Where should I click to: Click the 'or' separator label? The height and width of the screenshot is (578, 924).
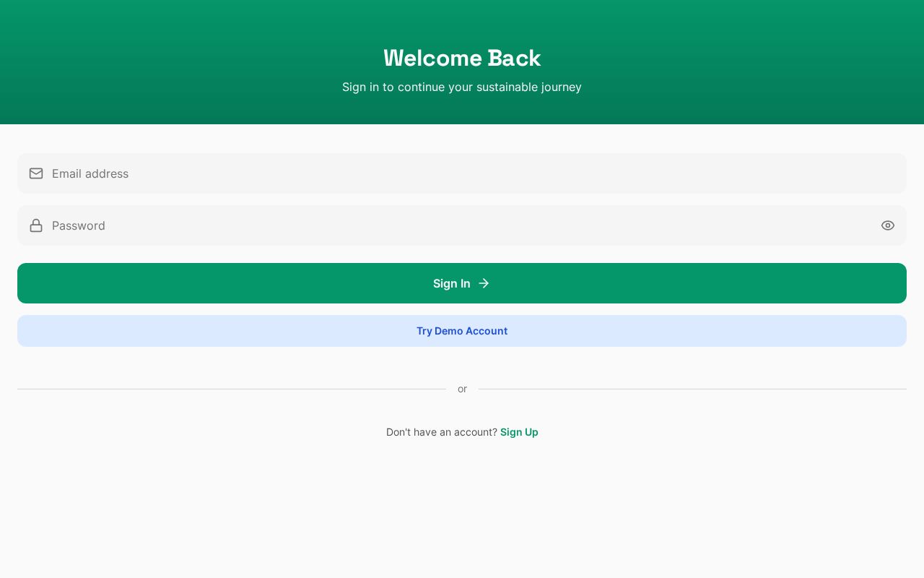[x=462, y=389]
